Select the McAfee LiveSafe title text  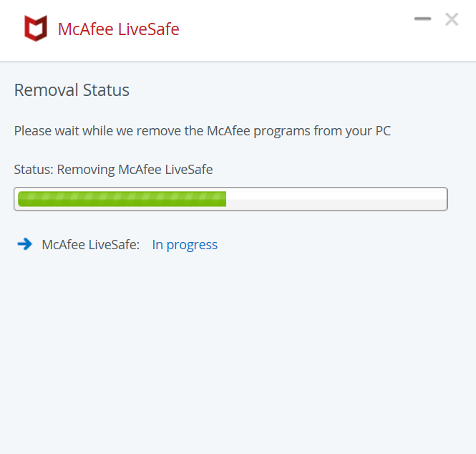[118, 29]
